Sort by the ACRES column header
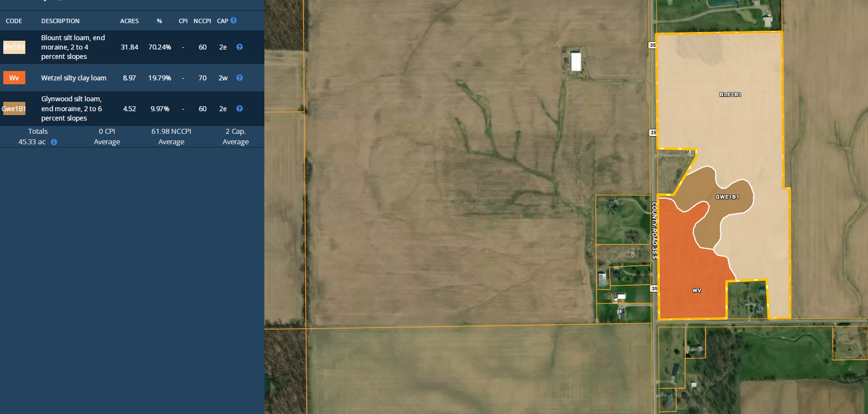 129,21
